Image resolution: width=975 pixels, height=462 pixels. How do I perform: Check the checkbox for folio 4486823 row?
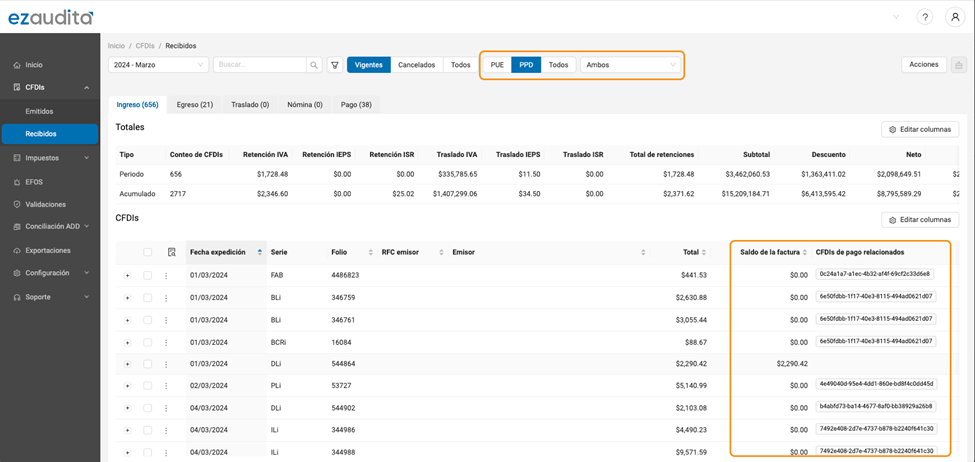click(148, 275)
